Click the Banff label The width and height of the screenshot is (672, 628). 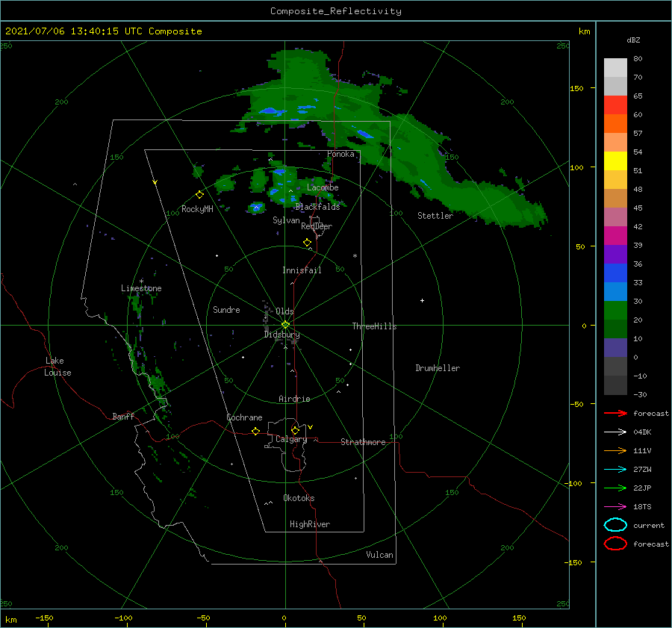pos(123,416)
